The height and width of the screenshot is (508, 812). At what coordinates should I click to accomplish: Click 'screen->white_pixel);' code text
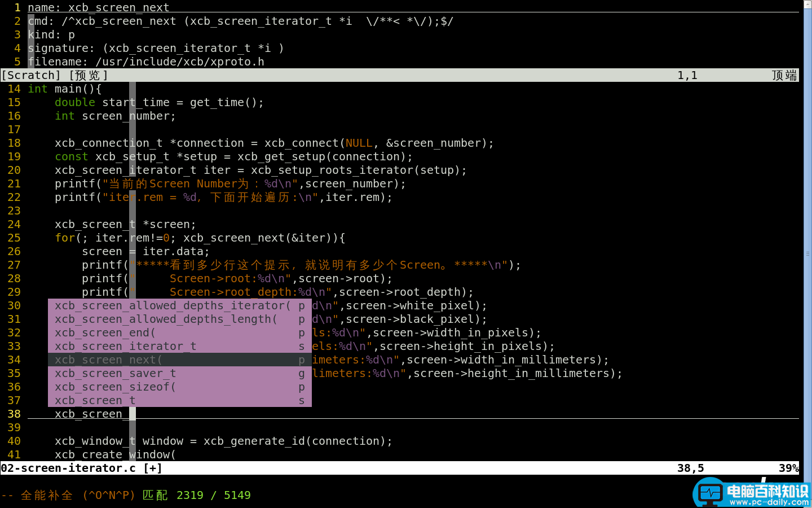417,305
